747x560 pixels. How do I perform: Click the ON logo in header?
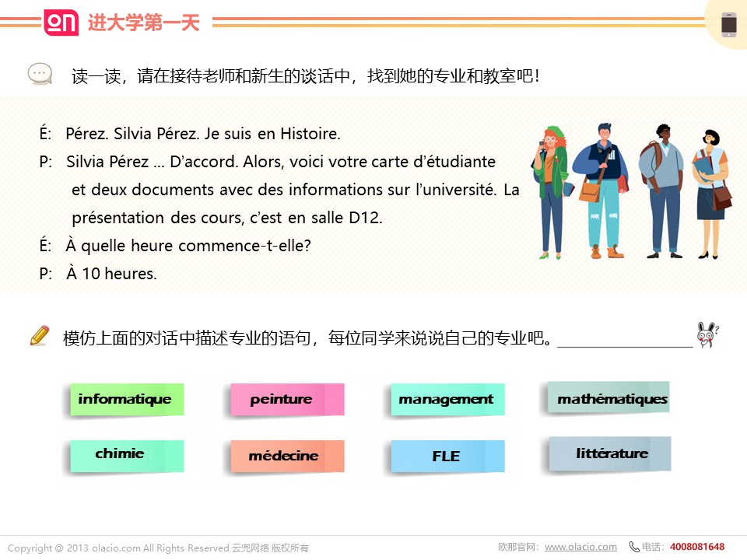(x=61, y=23)
